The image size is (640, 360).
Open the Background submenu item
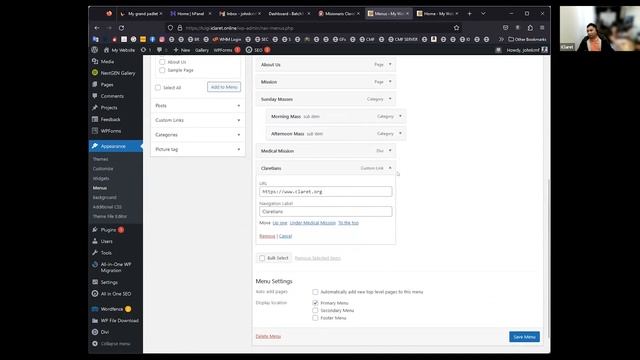coord(104,198)
